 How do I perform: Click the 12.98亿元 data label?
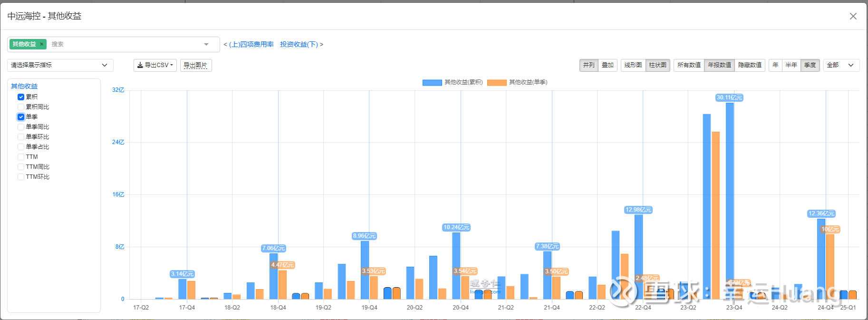[x=638, y=210]
